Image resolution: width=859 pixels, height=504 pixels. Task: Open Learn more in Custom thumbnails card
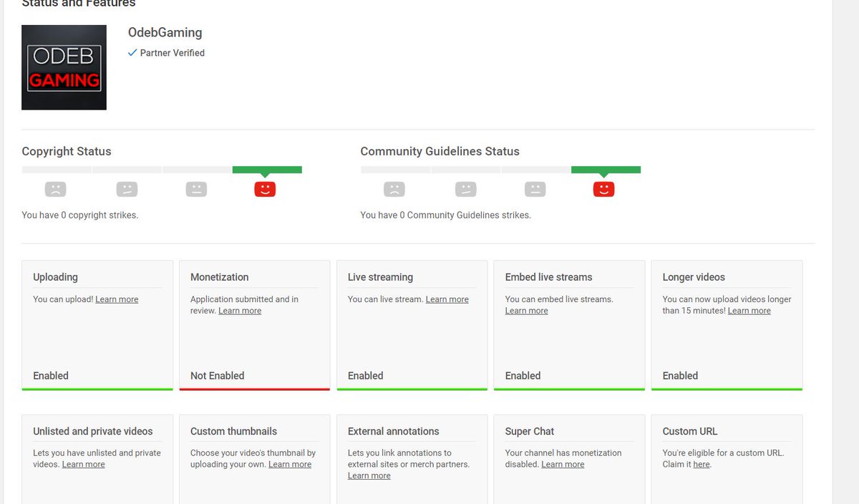pos(290,464)
